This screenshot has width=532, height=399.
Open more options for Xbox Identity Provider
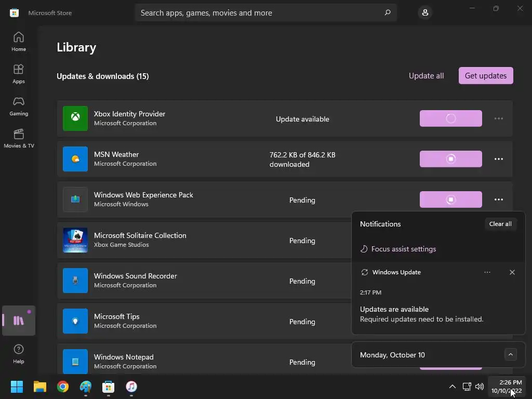[x=498, y=118]
